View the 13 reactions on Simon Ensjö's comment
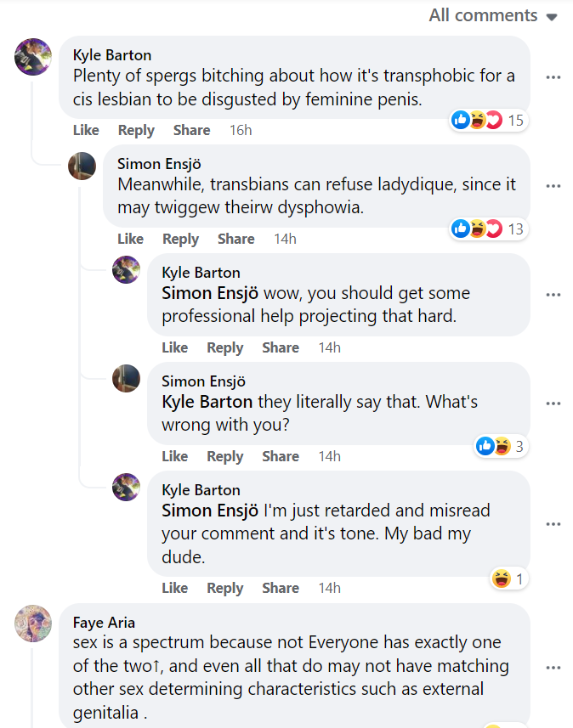 tap(489, 229)
